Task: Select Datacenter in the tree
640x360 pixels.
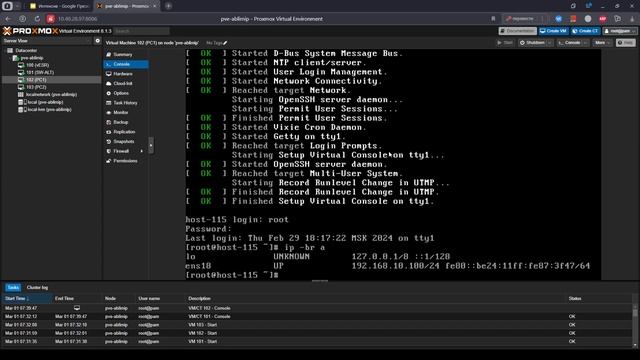Action: tap(26, 51)
